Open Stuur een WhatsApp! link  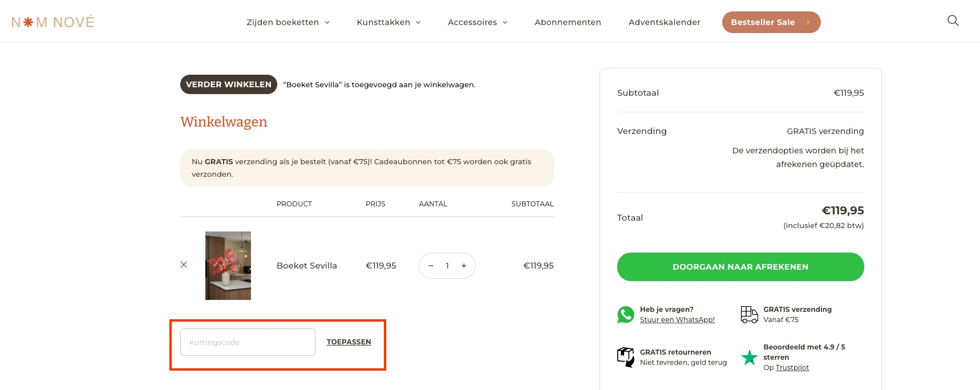(x=677, y=319)
